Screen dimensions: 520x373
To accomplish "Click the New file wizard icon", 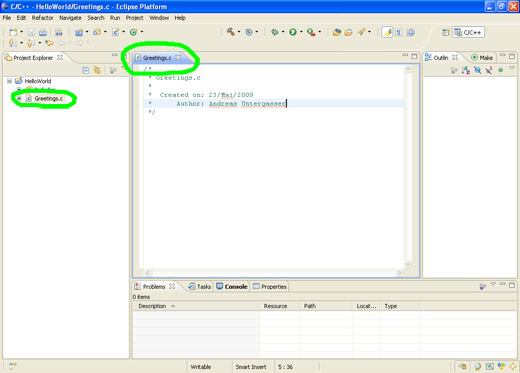I will point(13,32).
